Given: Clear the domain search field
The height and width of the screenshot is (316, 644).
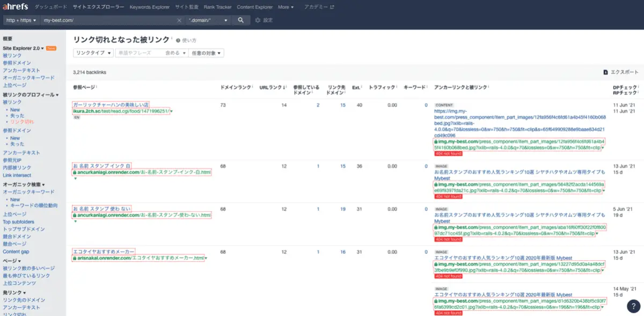Looking at the screenshot, I should 179,20.
